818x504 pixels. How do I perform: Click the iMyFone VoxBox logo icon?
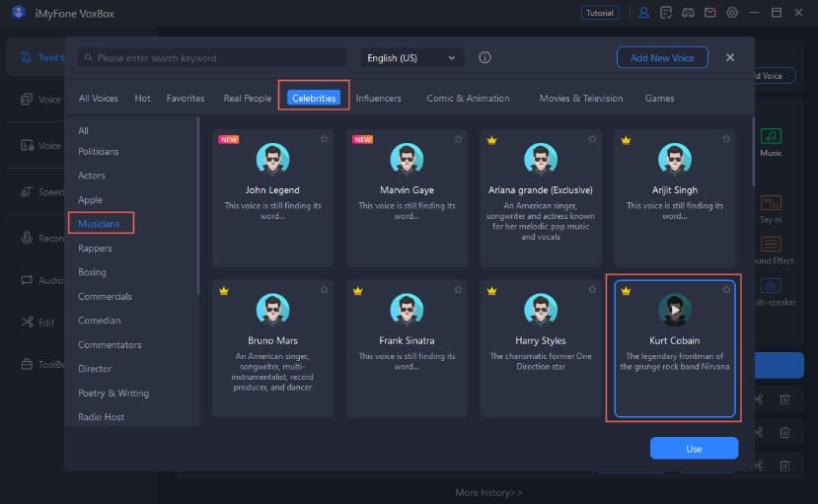pos(19,12)
